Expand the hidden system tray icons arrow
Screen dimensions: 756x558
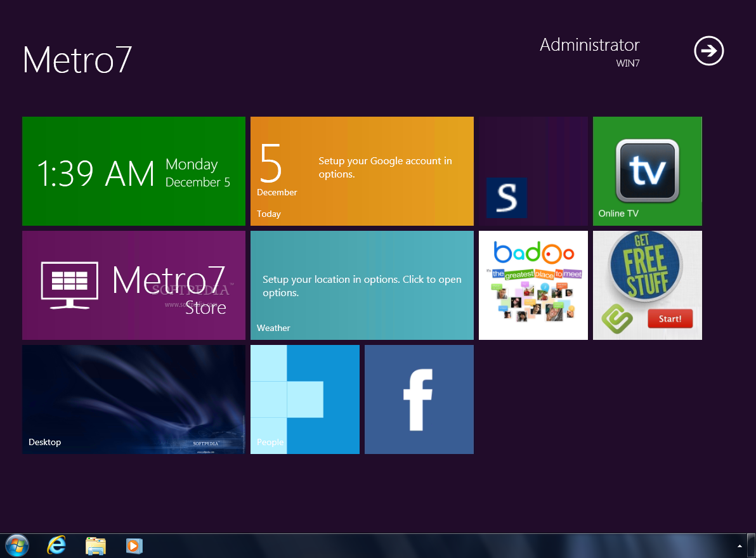click(740, 546)
